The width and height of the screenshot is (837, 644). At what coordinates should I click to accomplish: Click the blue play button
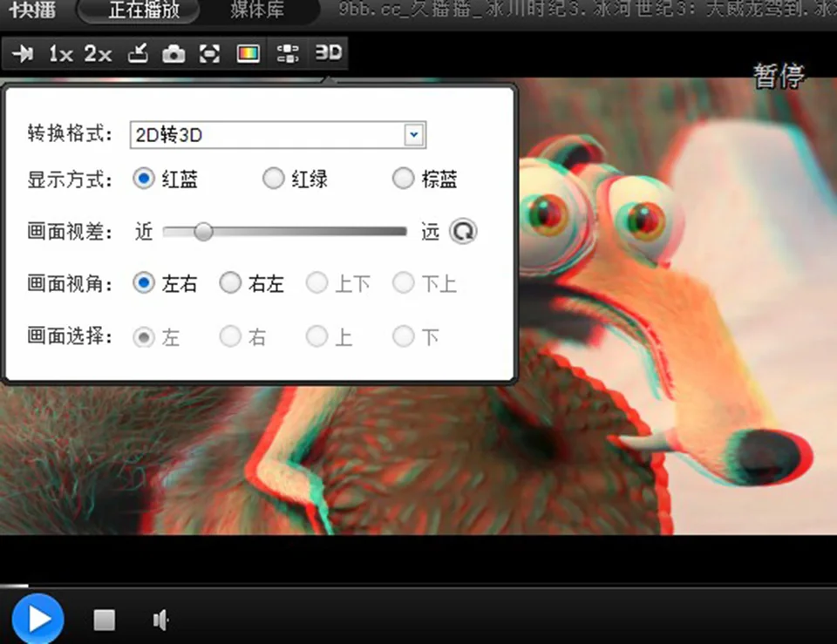(37, 619)
